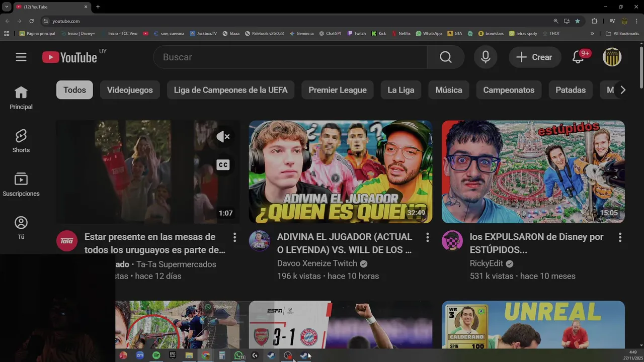644x362 pixels.
Task: Open the ADIVINA EL JUGADOR thumbnail
Action: pos(341,171)
